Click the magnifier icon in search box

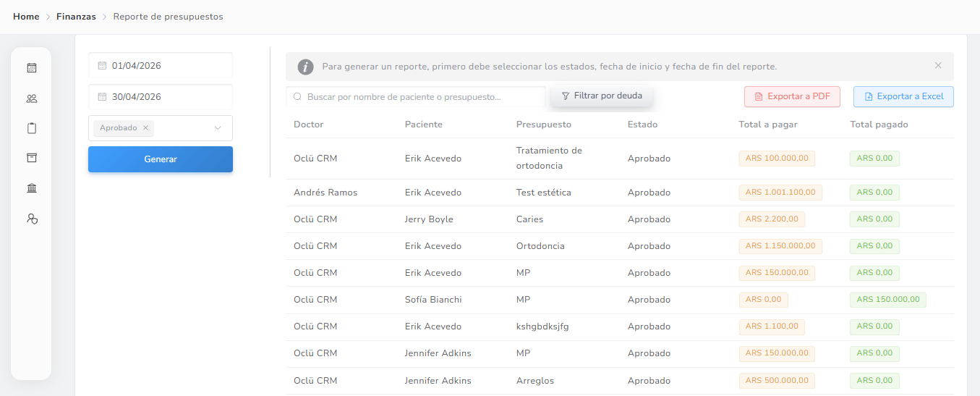[x=297, y=96]
